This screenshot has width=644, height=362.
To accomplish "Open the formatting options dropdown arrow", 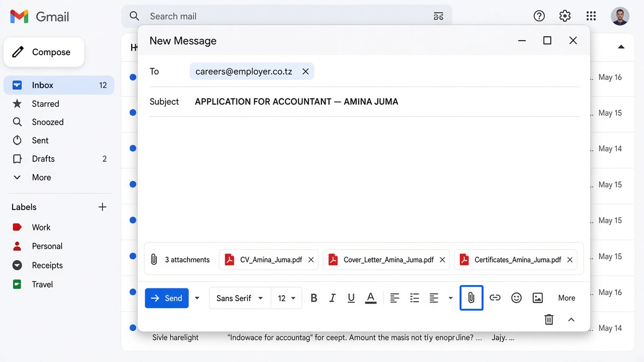I will pyautogui.click(x=450, y=298).
